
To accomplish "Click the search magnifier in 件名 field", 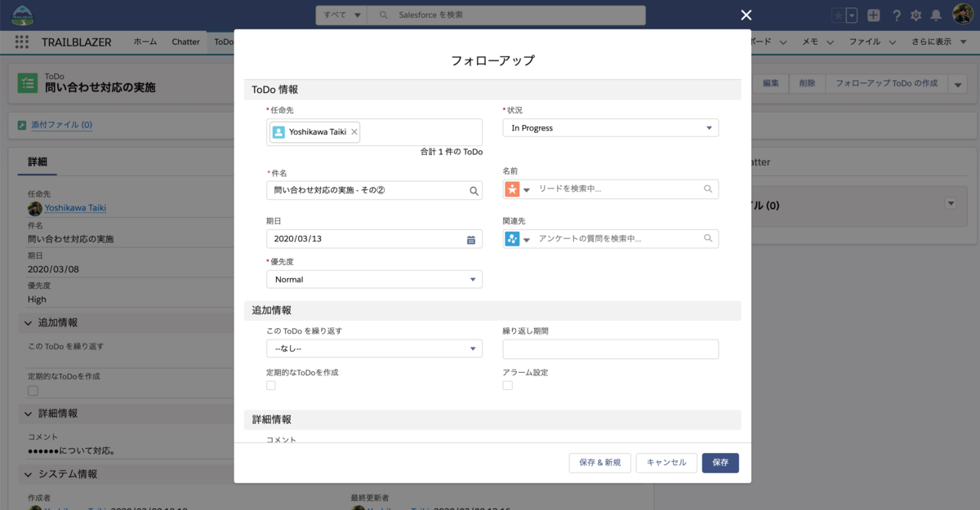I will pyautogui.click(x=473, y=189).
